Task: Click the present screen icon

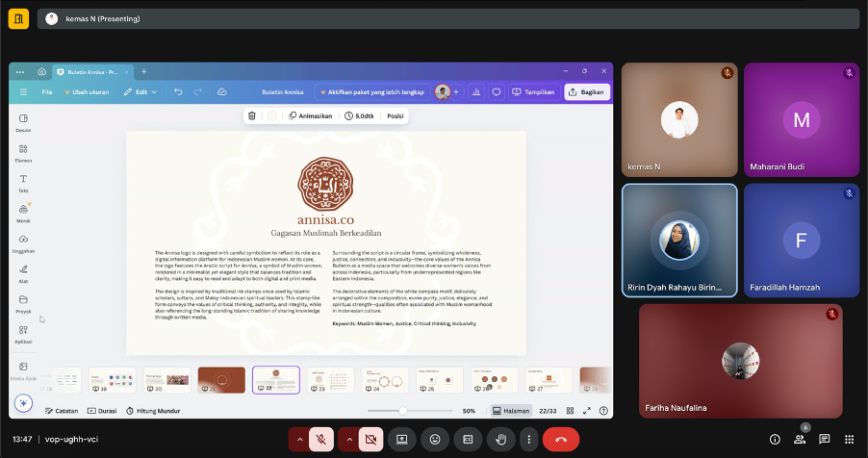Action: [x=402, y=439]
